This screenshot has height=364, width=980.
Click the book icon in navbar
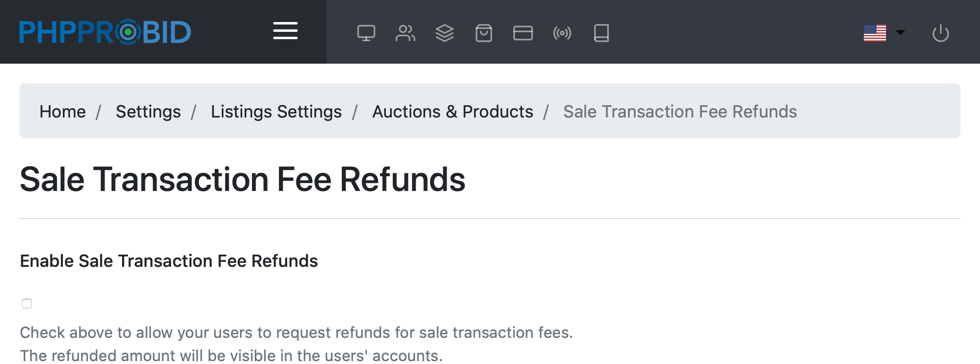click(601, 33)
